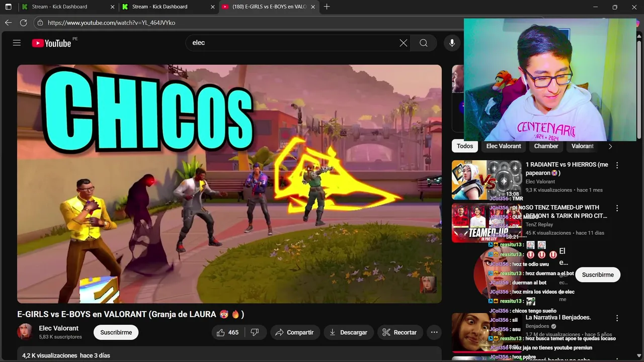This screenshot has height=362, width=644.
Task: Click channel watermark in video corner
Action: pos(428,285)
